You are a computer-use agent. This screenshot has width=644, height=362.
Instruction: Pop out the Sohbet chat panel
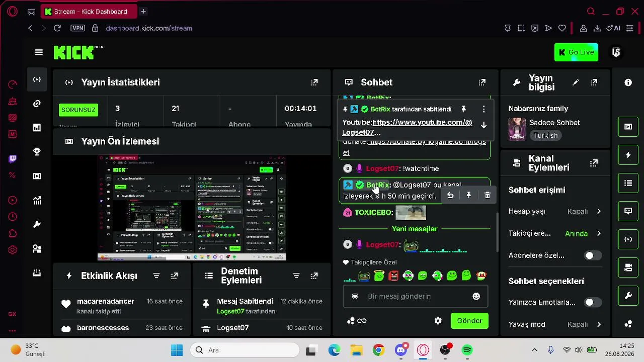482,82
